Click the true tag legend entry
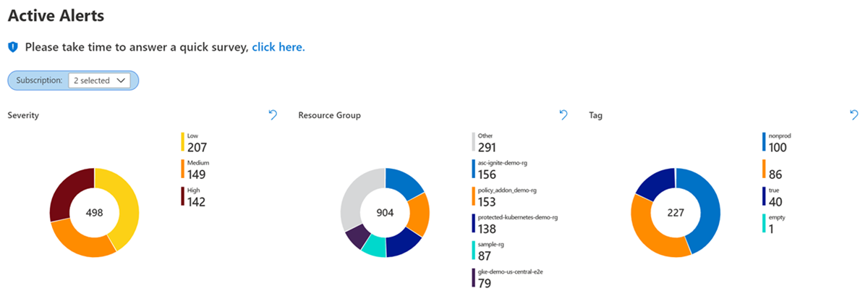This screenshot has width=868, height=307. pyautogui.click(x=773, y=197)
